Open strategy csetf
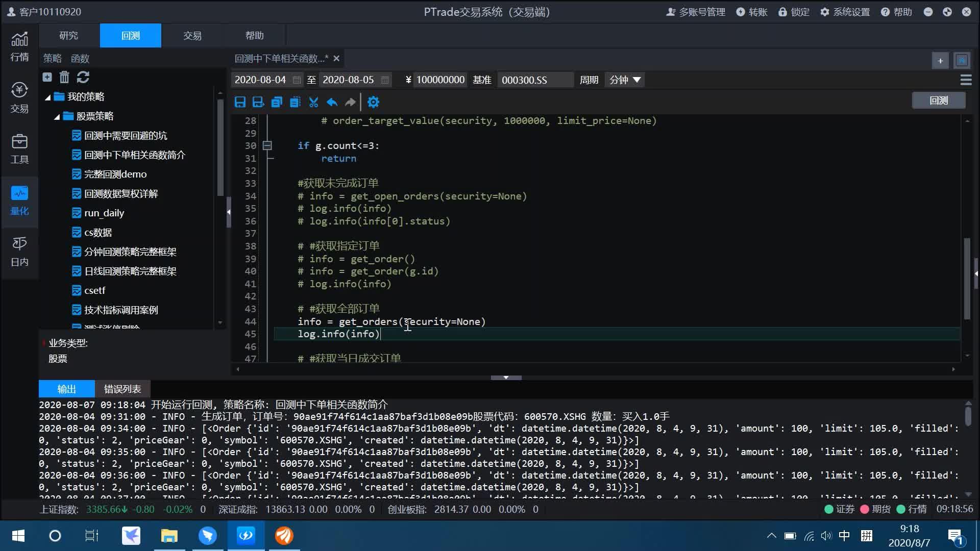The width and height of the screenshot is (980, 551). (x=95, y=291)
